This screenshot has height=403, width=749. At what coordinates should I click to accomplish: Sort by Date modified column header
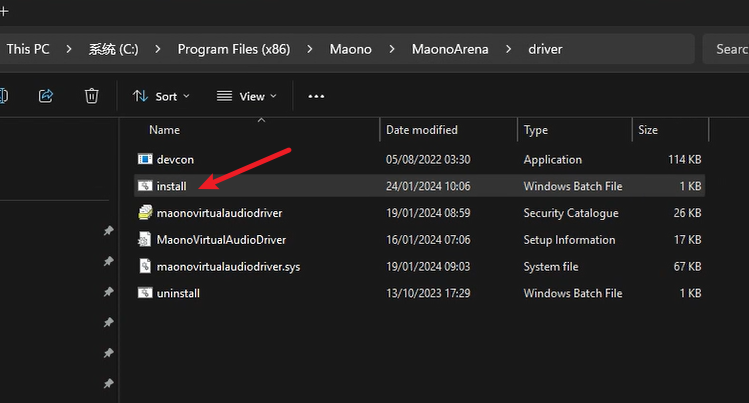click(x=422, y=130)
